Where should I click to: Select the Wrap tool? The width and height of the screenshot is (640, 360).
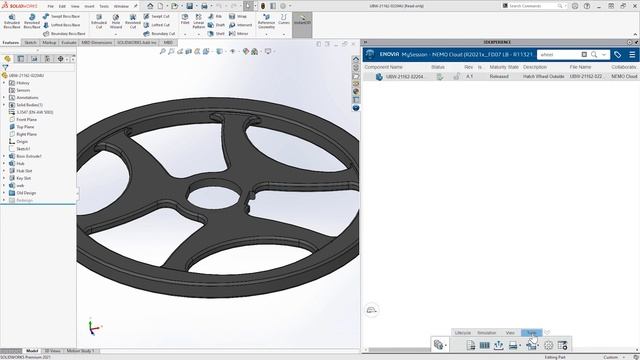tap(238, 16)
